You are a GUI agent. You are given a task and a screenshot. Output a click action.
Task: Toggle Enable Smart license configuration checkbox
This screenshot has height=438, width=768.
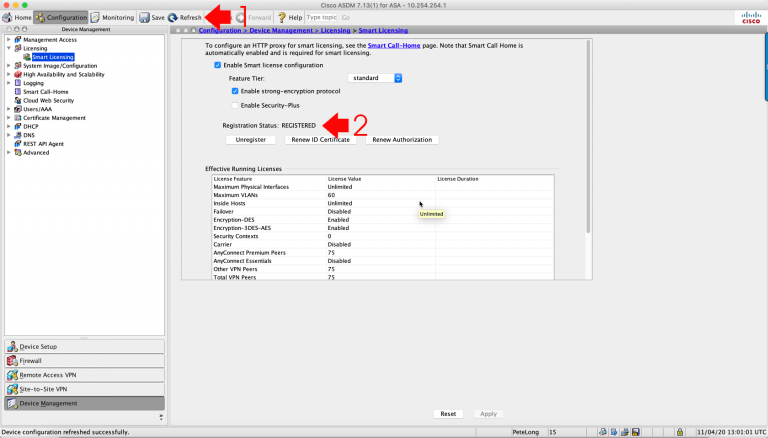point(217,65)
